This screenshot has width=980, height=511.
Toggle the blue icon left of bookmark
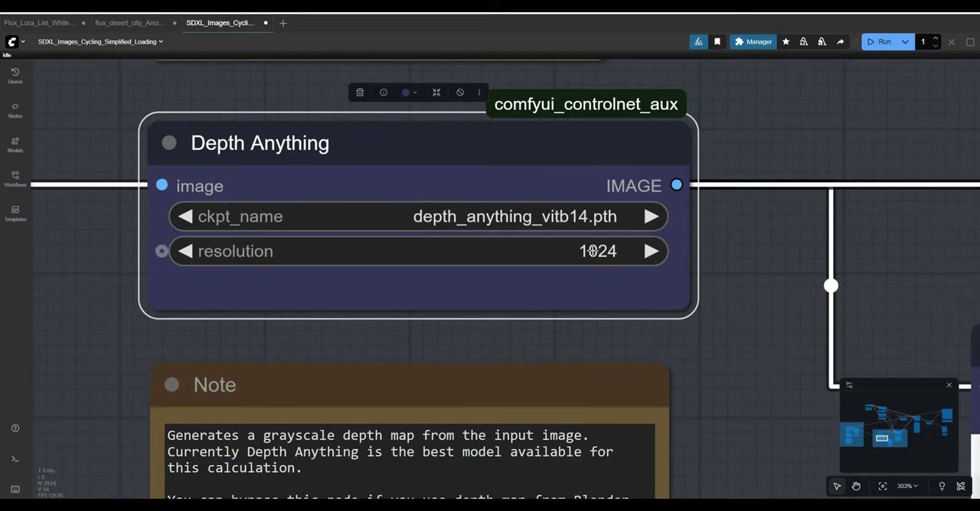698,42
